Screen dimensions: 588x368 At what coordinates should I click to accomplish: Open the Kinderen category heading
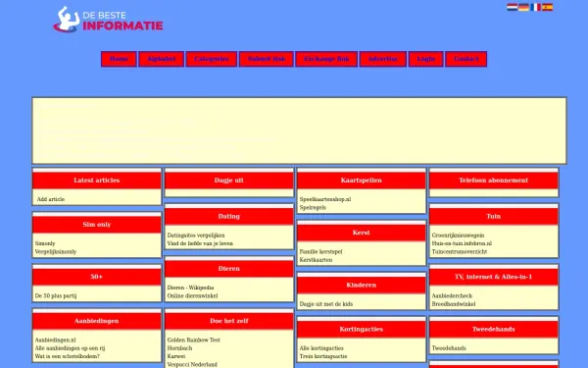tap(362, 285)
